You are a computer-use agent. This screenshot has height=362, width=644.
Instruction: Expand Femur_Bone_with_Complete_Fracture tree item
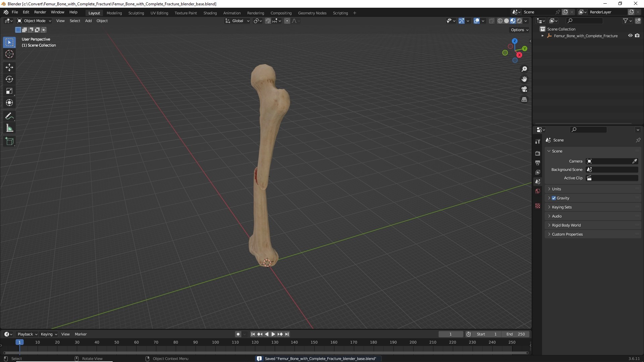point(542,36)
